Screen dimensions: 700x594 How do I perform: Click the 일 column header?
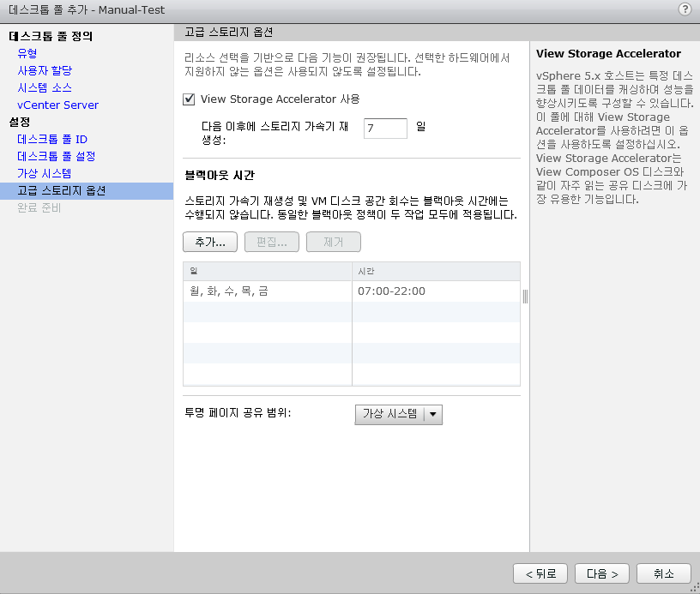pyautogui.click(x=267, y=271)
